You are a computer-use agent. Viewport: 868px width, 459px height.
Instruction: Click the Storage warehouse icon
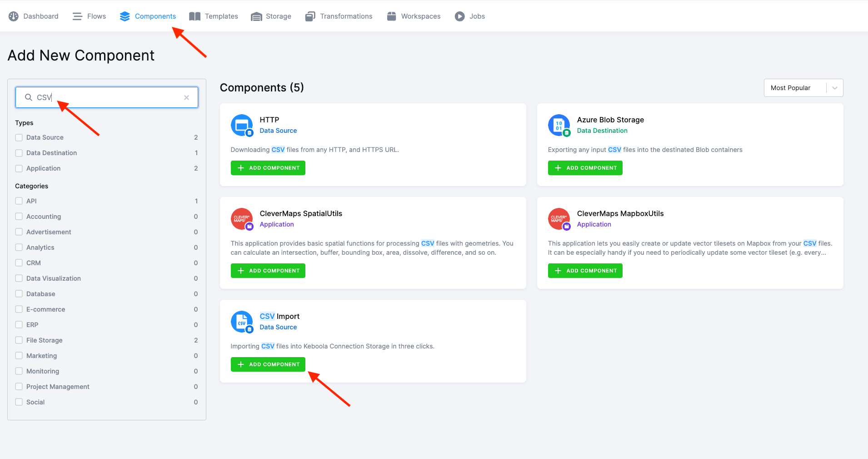tap(256, 16)
